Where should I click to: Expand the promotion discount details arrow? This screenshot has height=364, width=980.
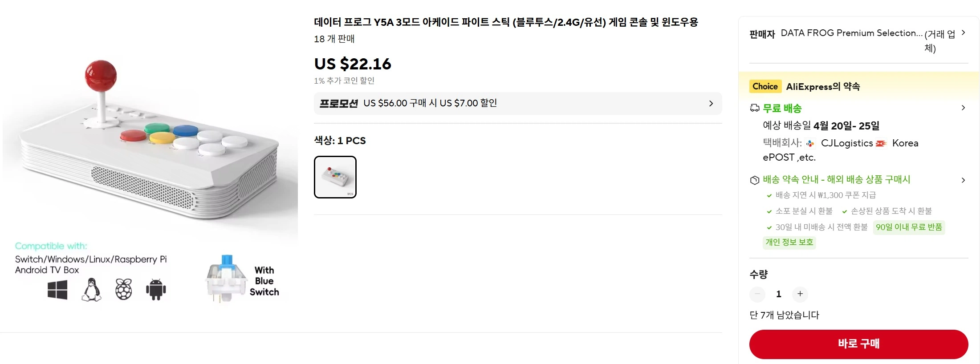[711, 103]
